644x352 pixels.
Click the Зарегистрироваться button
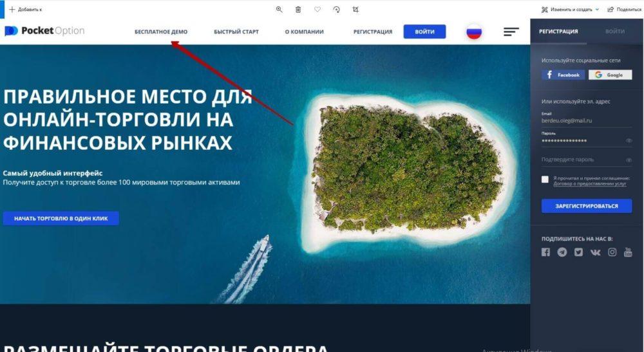click(587, 206)
